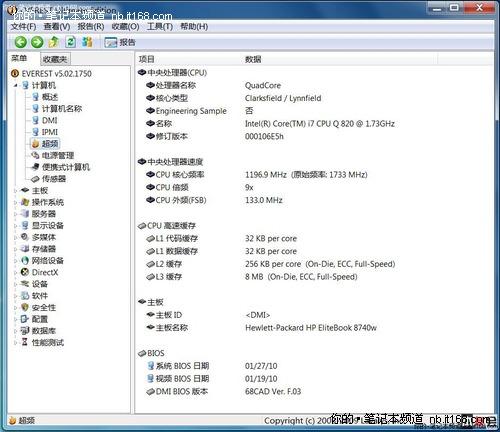Open the 工具(T) menu

(x=160, y=26)
